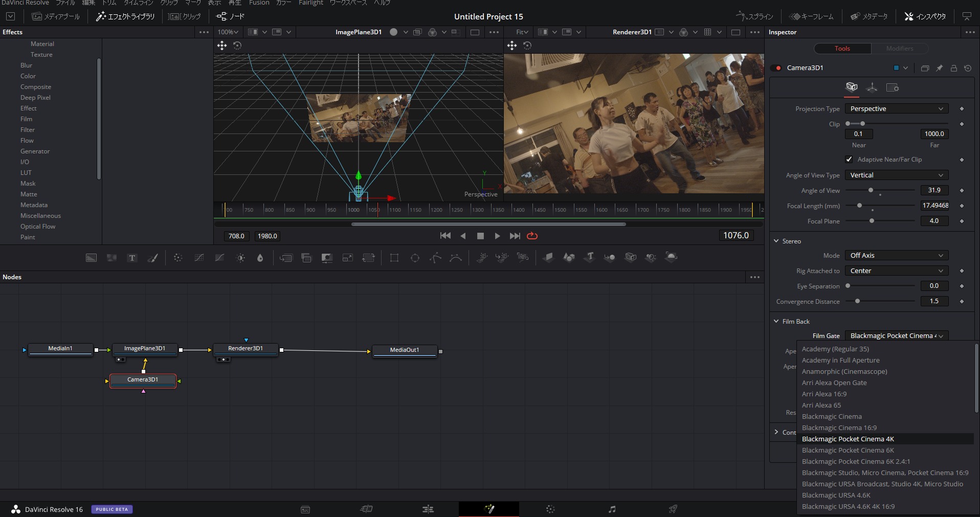The height and width of the screenshot is (517, 980).
Task: Choose Arri Alexa 65 film gate
Action: (821, 405)
